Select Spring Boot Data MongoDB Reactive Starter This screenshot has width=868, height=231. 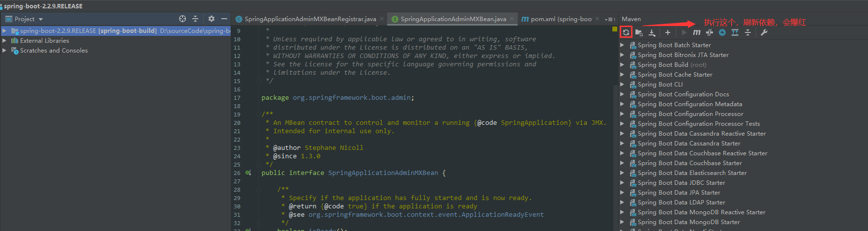(702, 212)
